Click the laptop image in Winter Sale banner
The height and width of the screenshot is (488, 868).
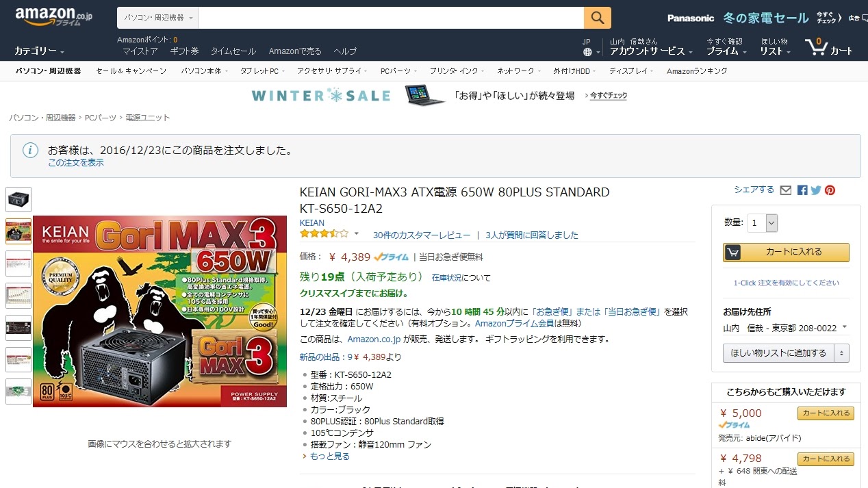424,95
